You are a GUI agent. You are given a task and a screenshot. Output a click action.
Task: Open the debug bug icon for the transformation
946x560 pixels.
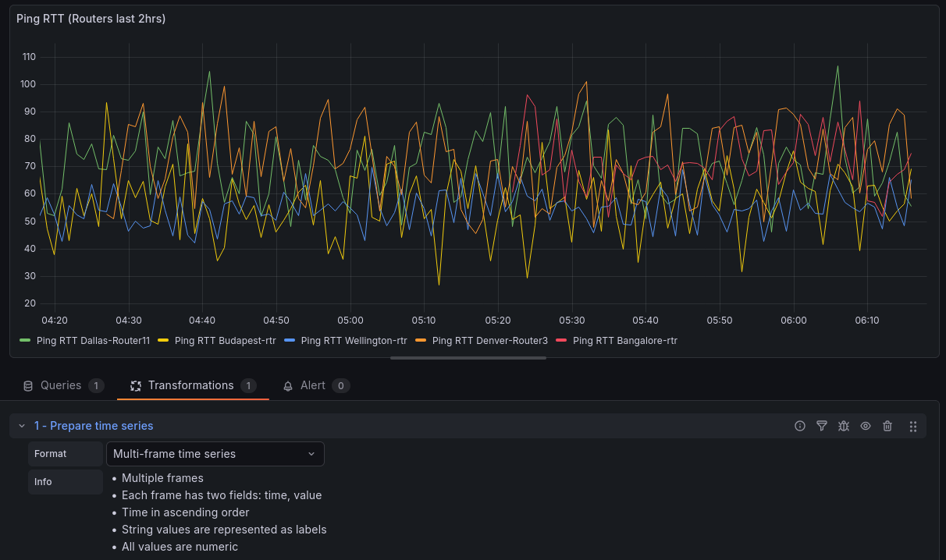(x=844, y=426)
